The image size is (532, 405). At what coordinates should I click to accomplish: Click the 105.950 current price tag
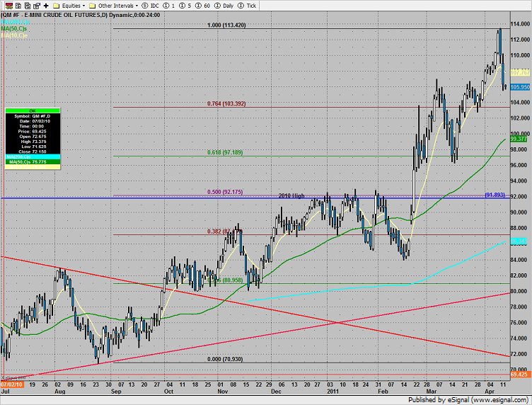click(x=520, y=87)
